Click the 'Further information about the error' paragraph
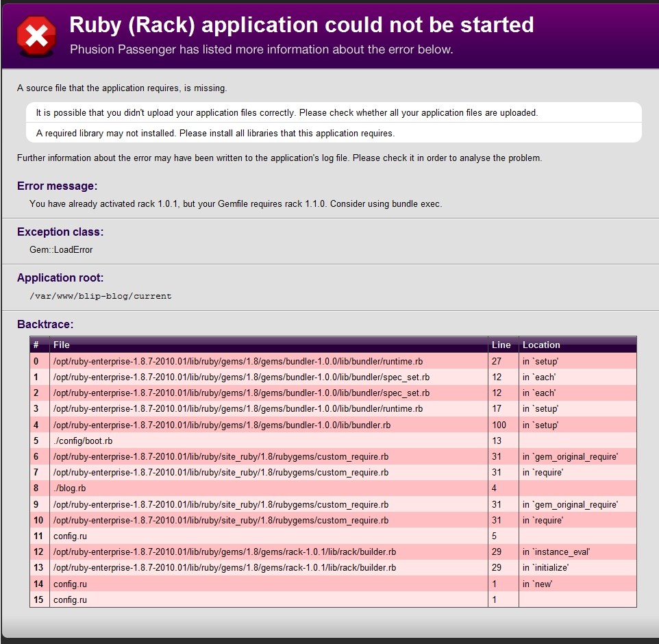659x644 pixels. [279, 158]
